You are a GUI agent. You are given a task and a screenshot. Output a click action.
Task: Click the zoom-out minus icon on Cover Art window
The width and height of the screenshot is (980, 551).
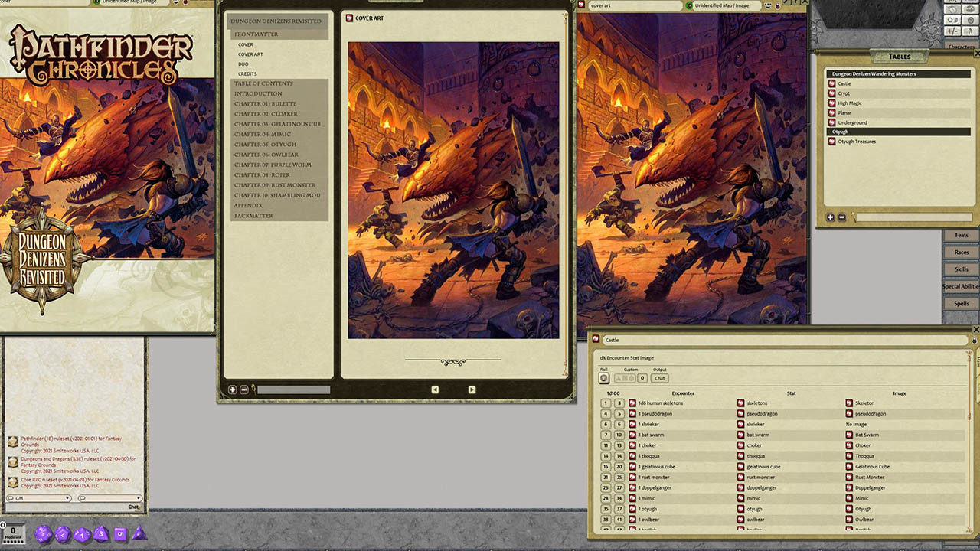point(243,390)
